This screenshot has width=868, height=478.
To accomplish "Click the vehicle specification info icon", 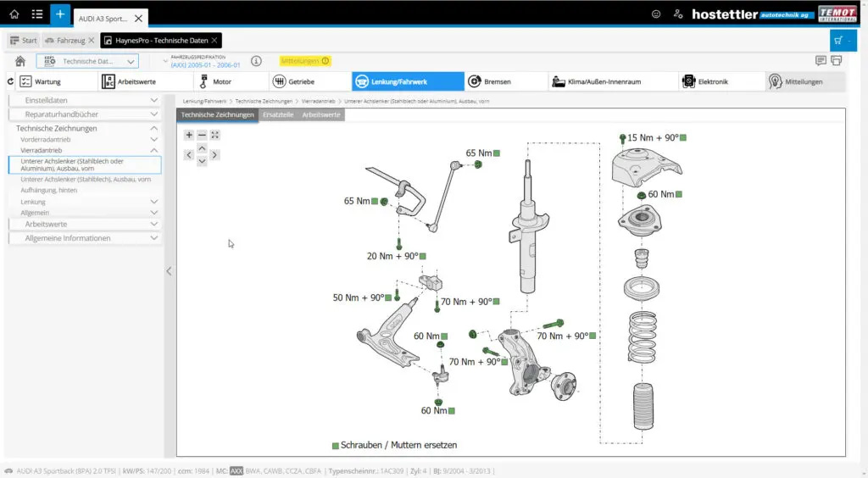I will (x=256, y=61).
